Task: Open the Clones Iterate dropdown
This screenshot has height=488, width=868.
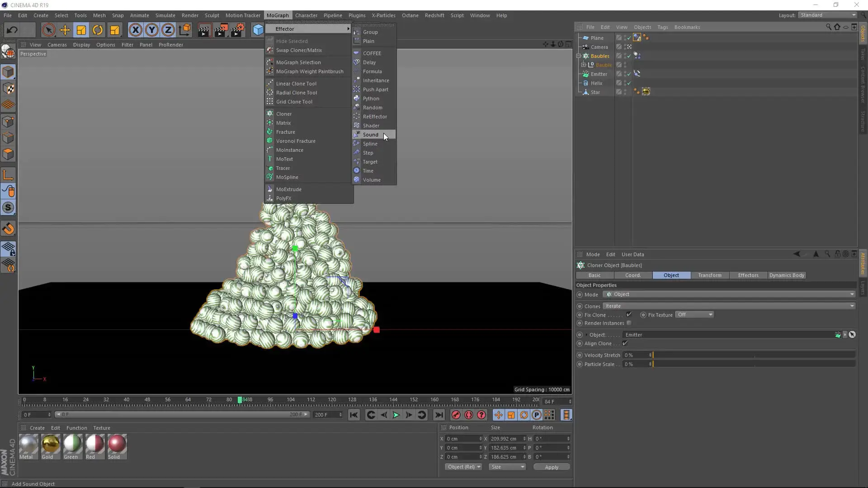Action: click(x=729, y=306)
